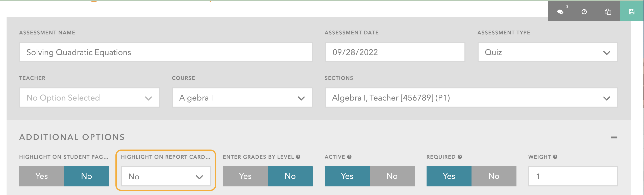Click the Assessment Date field
Image resolution: width=644 pixels, height=195 pixels.
pos(395,52)
